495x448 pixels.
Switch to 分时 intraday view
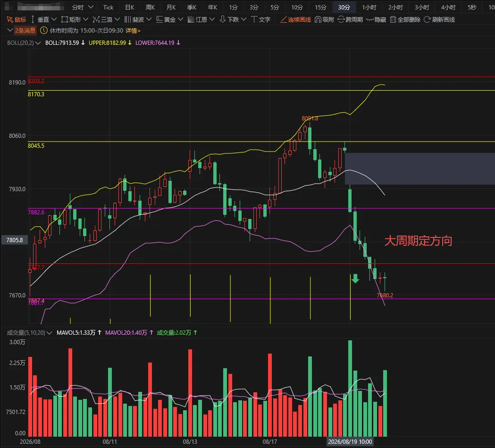click(78, 7)
